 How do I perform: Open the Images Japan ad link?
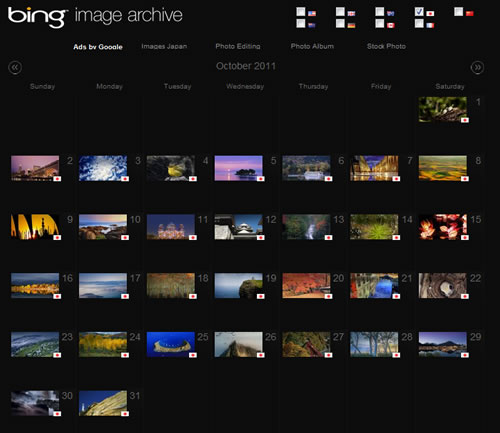click(164, 46)
